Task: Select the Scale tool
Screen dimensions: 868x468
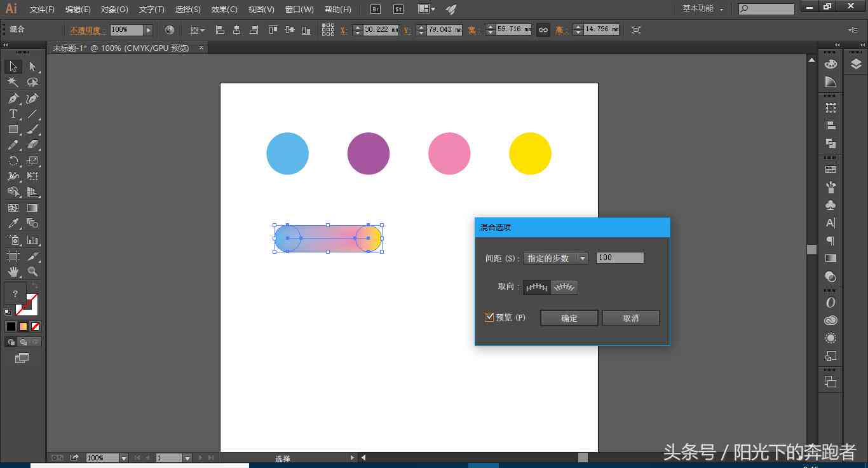Action: [32, 161]
